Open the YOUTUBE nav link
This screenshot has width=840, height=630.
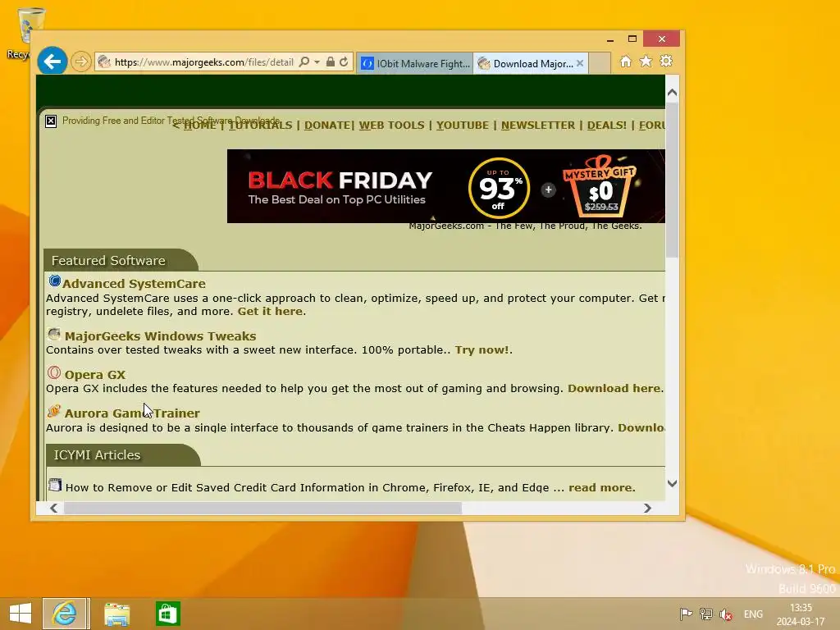click(x=463, y=126)
